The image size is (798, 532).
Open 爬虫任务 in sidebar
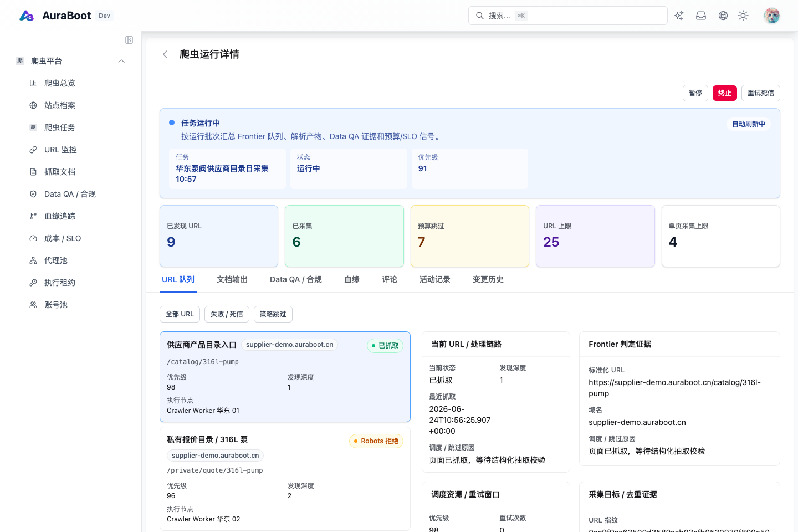click(60, 127)
